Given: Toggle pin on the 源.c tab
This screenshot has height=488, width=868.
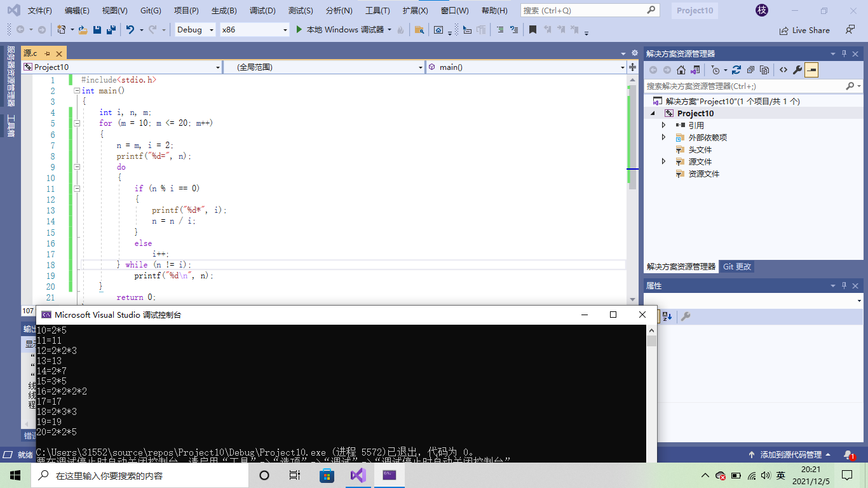Looking at the screenshot, I should (47, 53).
